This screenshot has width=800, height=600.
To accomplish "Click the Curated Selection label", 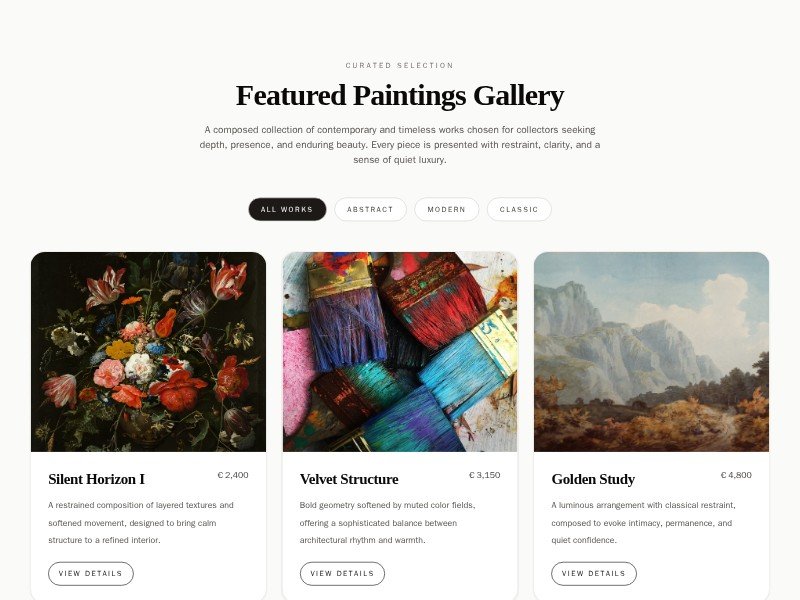I will pyautogui.click(x=400, y=65).
